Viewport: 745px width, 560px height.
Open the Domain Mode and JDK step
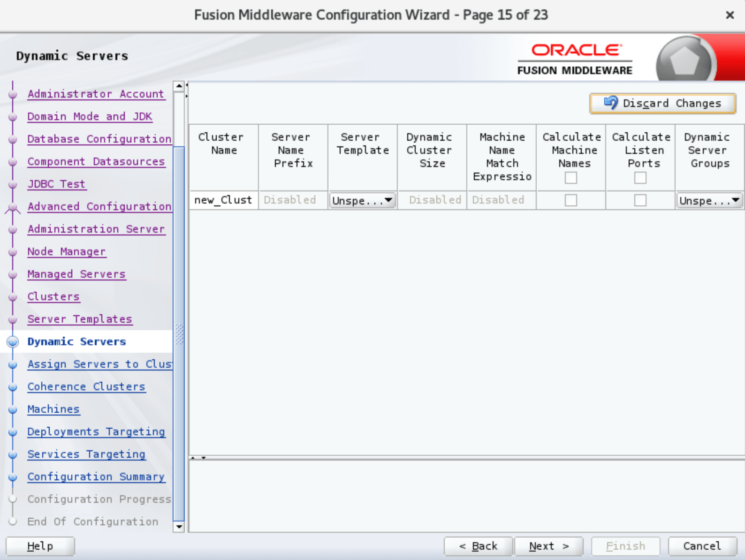click(90, 116)
